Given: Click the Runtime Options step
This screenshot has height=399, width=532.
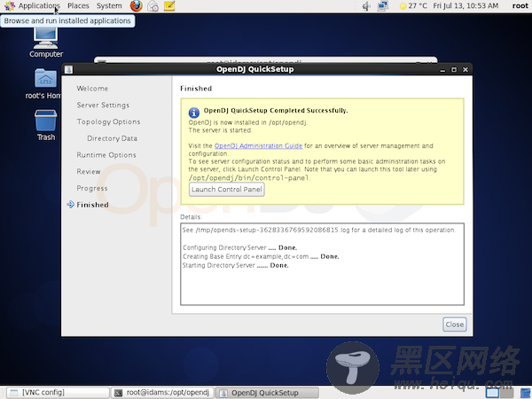Looking at the screenshot, I should 106,155.
